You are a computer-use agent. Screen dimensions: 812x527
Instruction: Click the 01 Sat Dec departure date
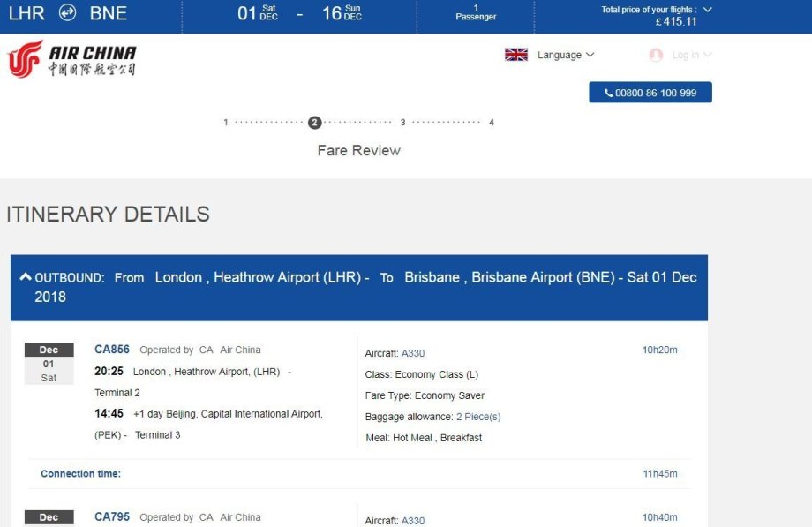coord(258,13)
